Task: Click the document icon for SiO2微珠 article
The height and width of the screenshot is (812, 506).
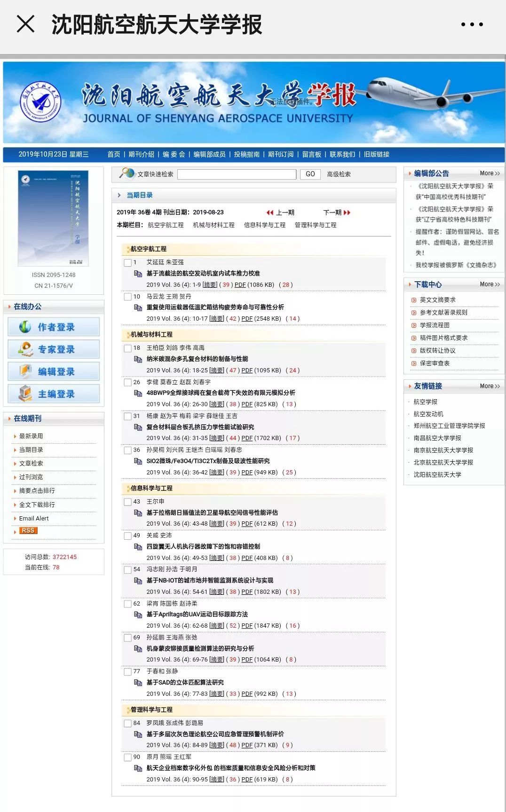Action: point(138,461)
